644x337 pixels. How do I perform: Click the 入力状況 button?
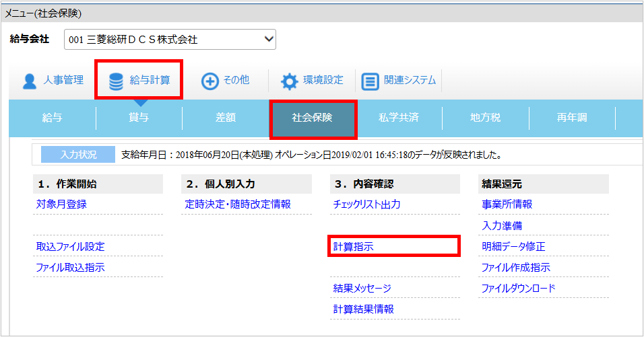pyautogui.click(x=78, y=155)
